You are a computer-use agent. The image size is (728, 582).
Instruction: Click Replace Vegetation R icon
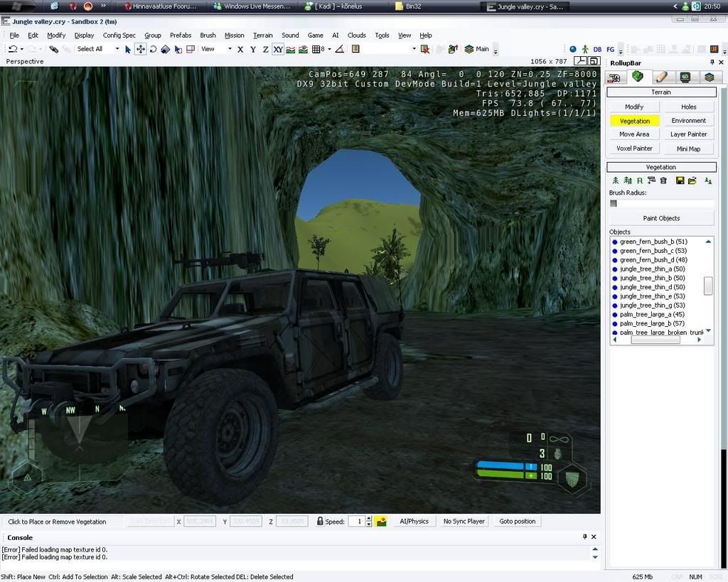pyautogui.click(x=640, y=180)
